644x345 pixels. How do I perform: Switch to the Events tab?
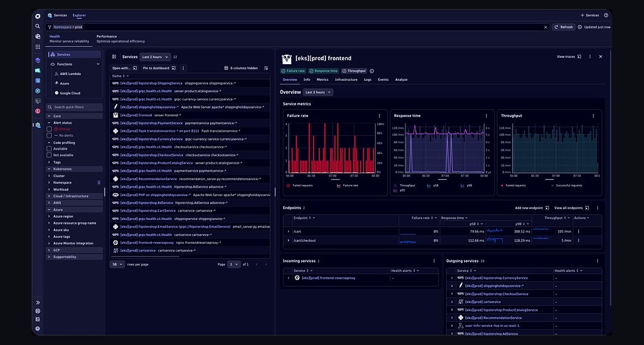pyautogui.click(x=383, y=80)
